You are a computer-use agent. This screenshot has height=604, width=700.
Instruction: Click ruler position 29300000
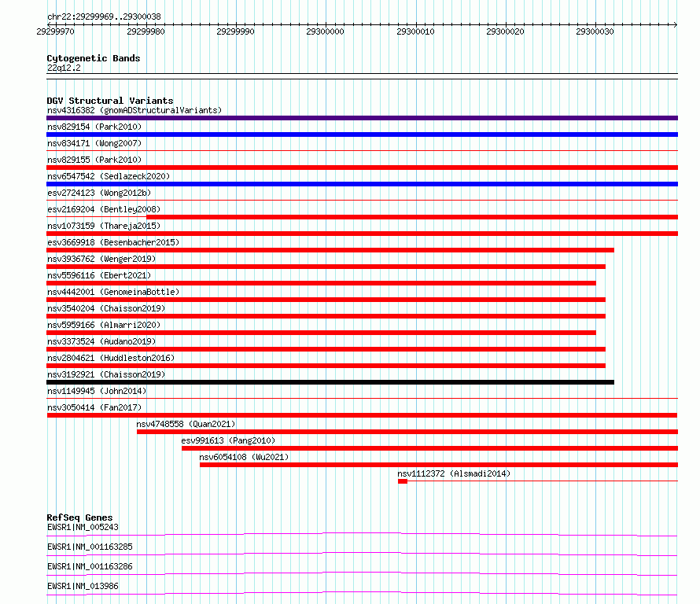pos(326,31)
